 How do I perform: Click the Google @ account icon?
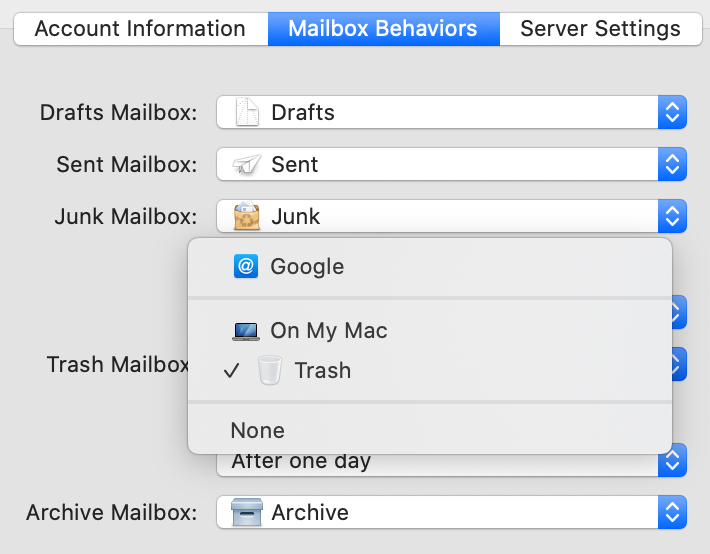point(246,266)
